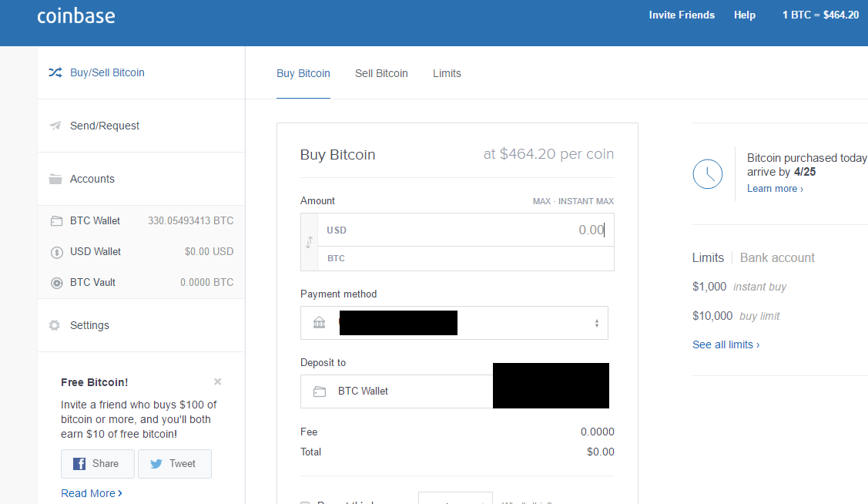Click the Send/Request paper plane icon

tap(55, 126)
